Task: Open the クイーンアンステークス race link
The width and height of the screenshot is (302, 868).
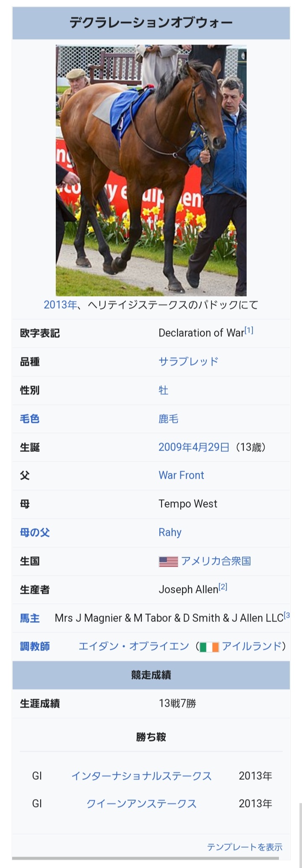Action: coord(141,804)
